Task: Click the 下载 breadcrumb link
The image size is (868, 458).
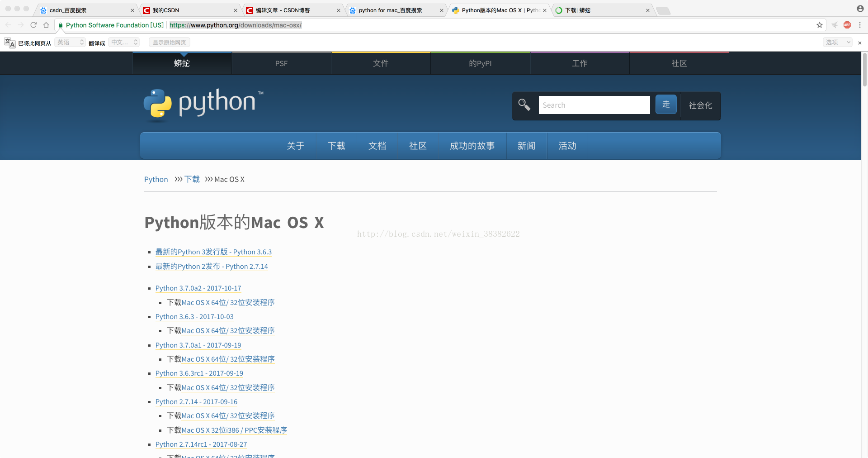Action: tap(192, 179)
